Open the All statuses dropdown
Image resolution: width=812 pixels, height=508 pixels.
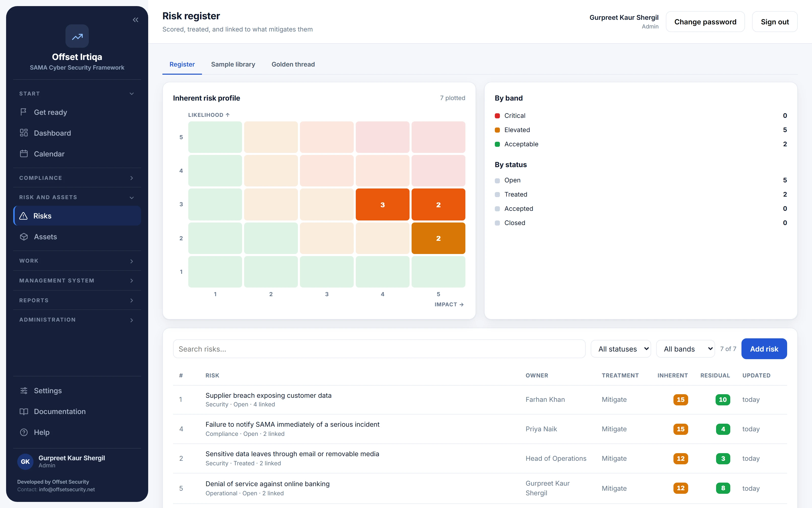pyautogui.click(x=621, y=349)
